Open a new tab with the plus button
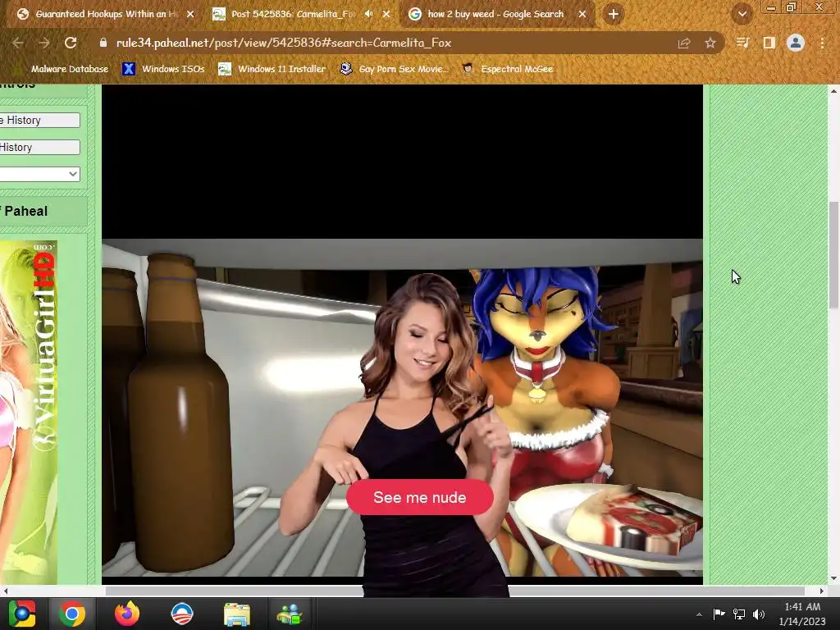Image resolution: width=840 pixels, height=630 pixels. pyautogui.click(x=614, y=14)
